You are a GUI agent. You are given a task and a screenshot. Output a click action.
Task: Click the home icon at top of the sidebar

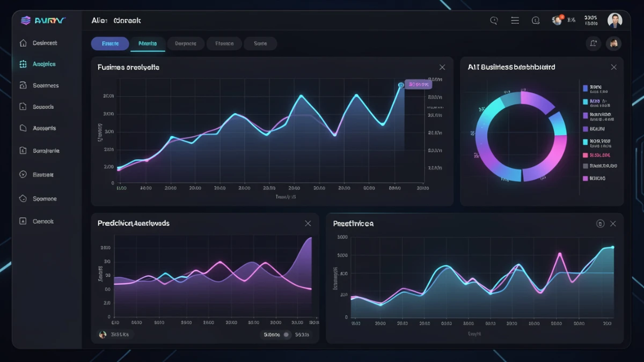pos(23,42)
